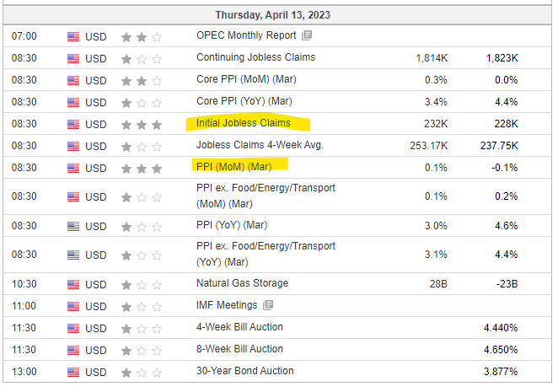Open Initial Jobless Claims event

point(244,123)
